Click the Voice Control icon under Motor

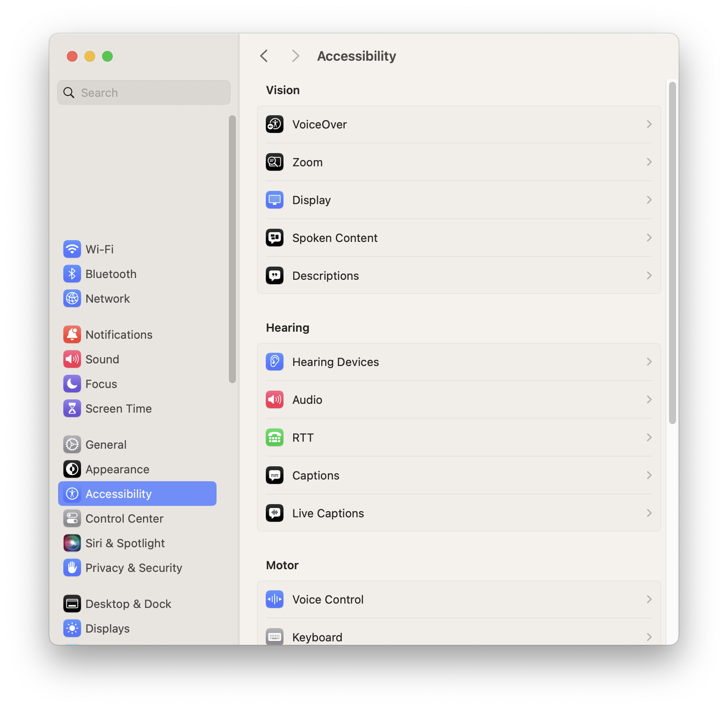click(275, 600)
